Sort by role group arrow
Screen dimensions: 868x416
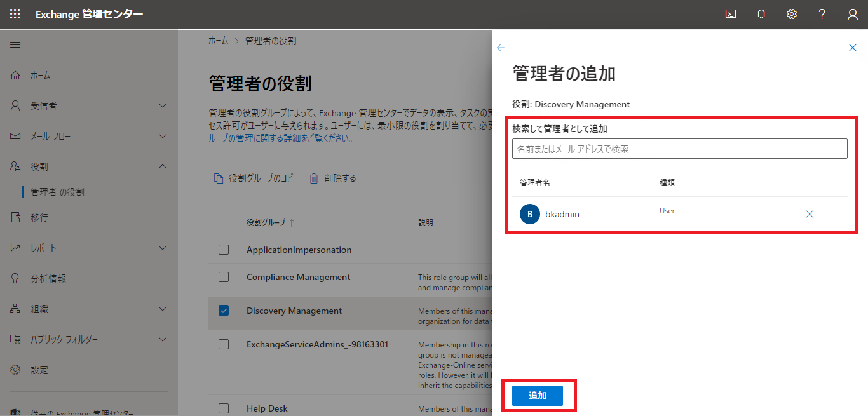[292, 223]
